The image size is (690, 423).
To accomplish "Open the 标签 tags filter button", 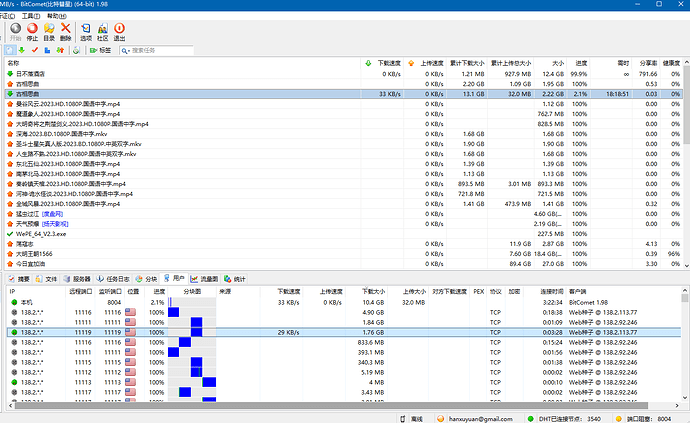I will pos(100,50).
